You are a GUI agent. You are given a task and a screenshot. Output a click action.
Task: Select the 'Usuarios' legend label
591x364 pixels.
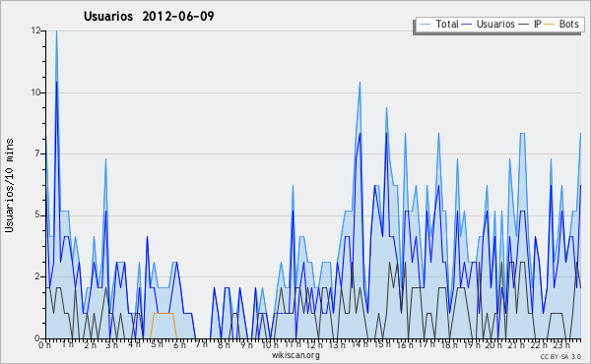[495, 24]
